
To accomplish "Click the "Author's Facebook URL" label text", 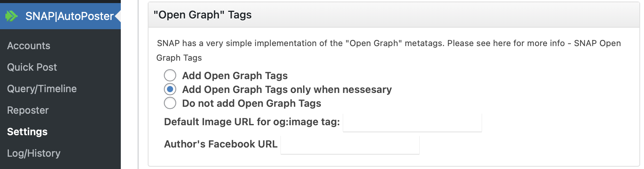I will click(220, 144).
